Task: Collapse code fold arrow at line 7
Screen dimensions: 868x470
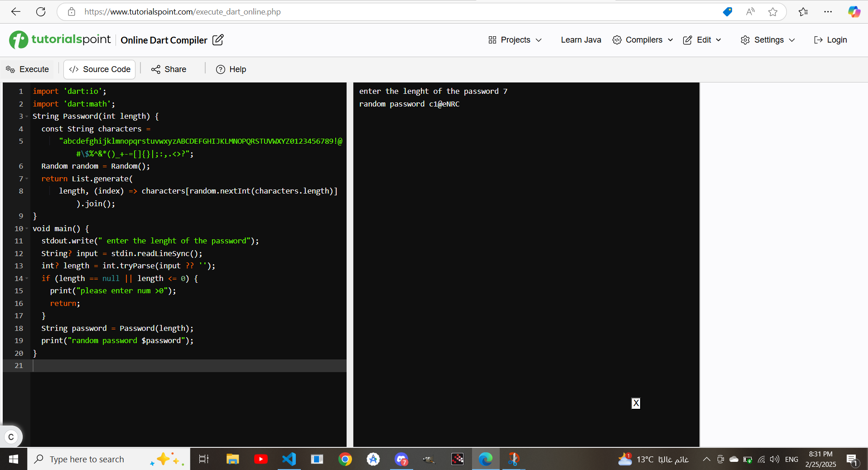Action: coord(27,179)
